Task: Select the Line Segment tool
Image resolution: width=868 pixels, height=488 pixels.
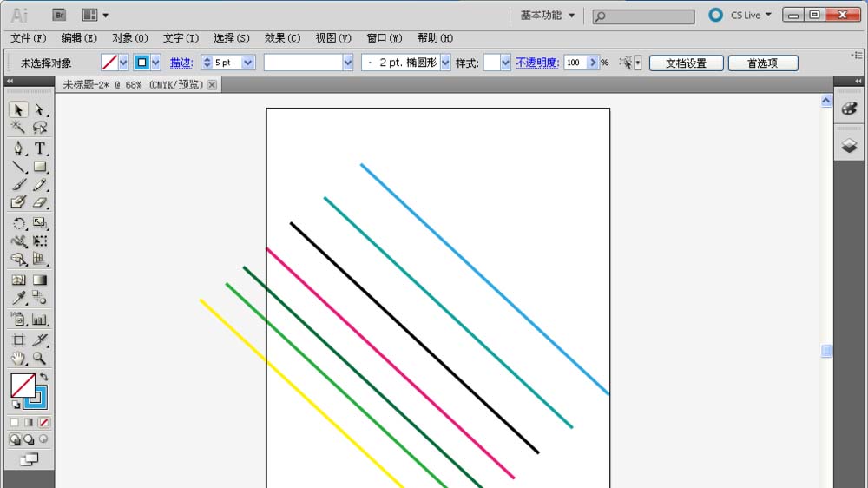Action: [x=18, y=167]
